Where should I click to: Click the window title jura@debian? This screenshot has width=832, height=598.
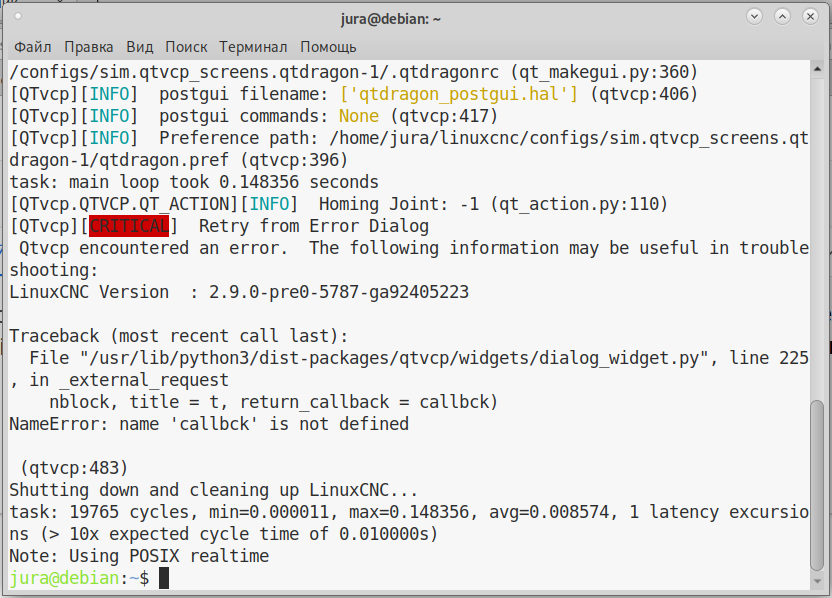click(391, 19)
